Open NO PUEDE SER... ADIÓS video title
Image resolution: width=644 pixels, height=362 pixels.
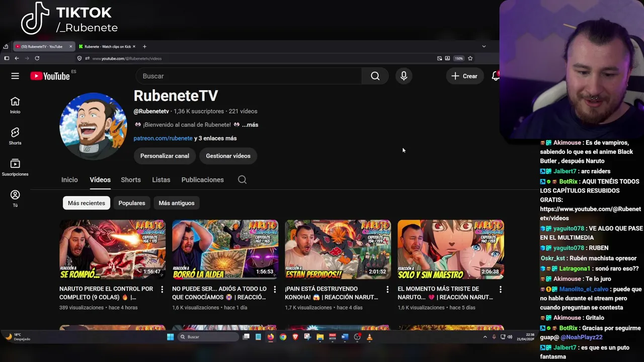(219, 293)
